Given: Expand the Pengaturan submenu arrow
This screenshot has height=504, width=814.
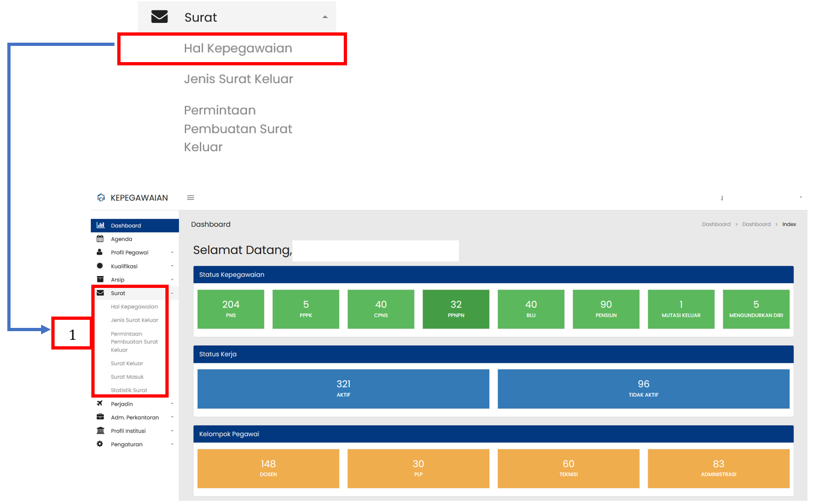Looking at the screenshot, I should 172,444.
